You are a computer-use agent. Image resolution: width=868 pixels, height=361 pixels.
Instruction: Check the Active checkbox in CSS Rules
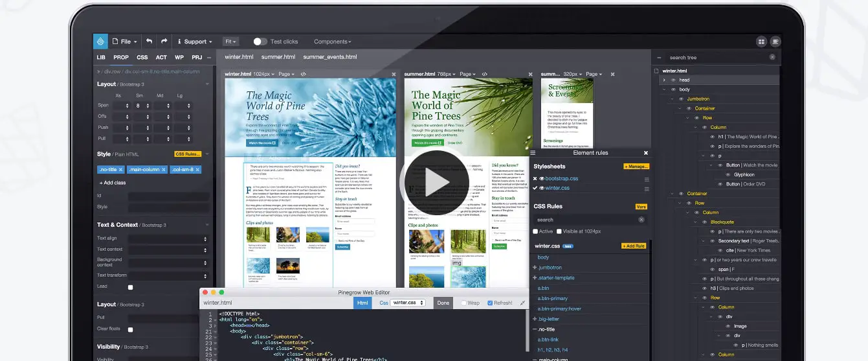[535, 231]
